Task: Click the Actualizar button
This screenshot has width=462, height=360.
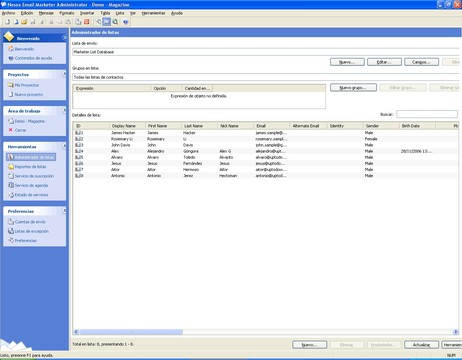Action: tap(421, 345)
